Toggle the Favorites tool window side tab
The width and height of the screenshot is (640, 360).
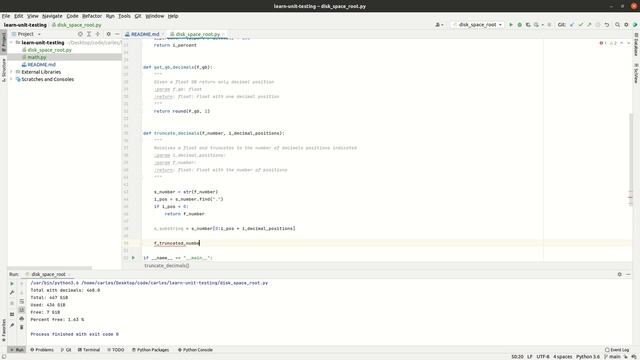click(4, 330)
